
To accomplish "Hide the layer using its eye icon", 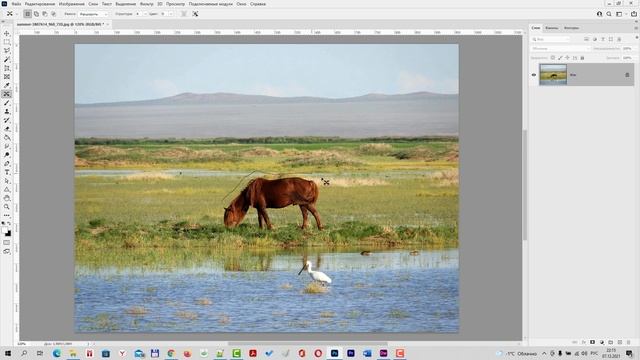I will [x=534, y=75].
